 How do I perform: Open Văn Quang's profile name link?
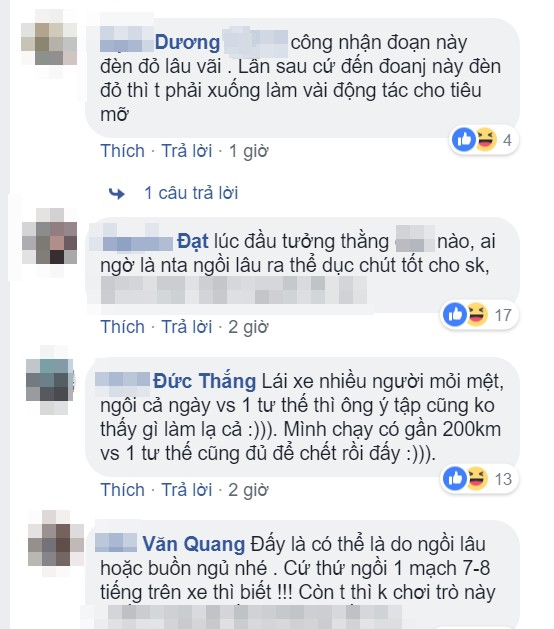[x=194, y=544]
